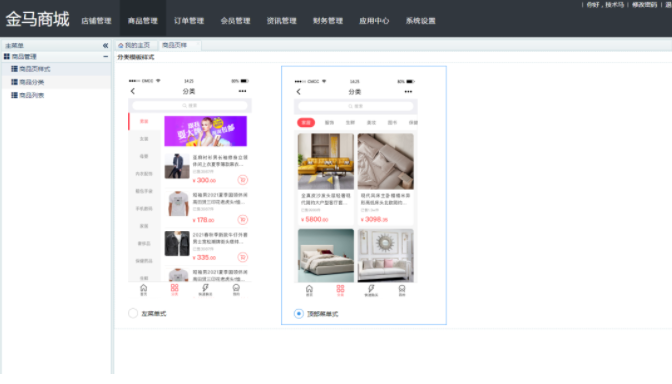The width and height of the screenshot is (672, 384).
Task: Switch to the 我的主页 tab
Action: coord(134,45)
